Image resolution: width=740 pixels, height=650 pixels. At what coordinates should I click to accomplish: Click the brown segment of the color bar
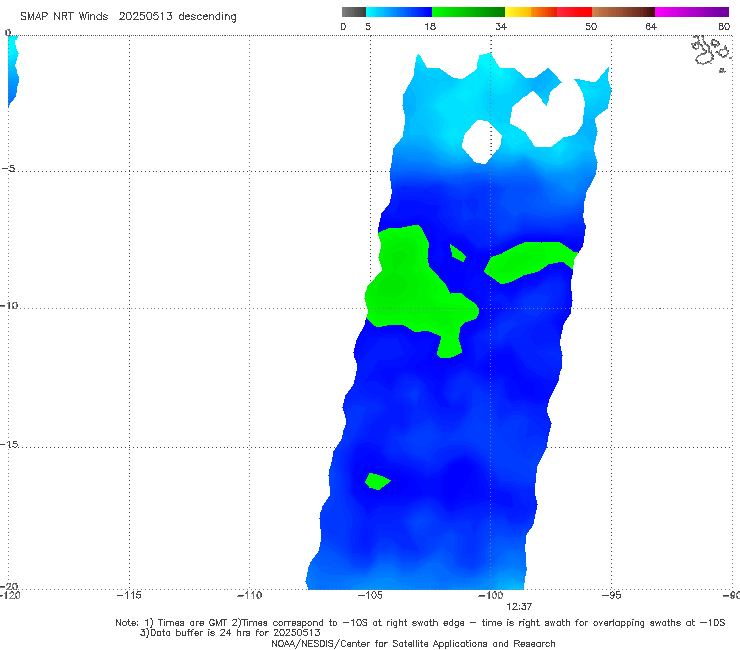pyautogui.click(x=623, y=12)
